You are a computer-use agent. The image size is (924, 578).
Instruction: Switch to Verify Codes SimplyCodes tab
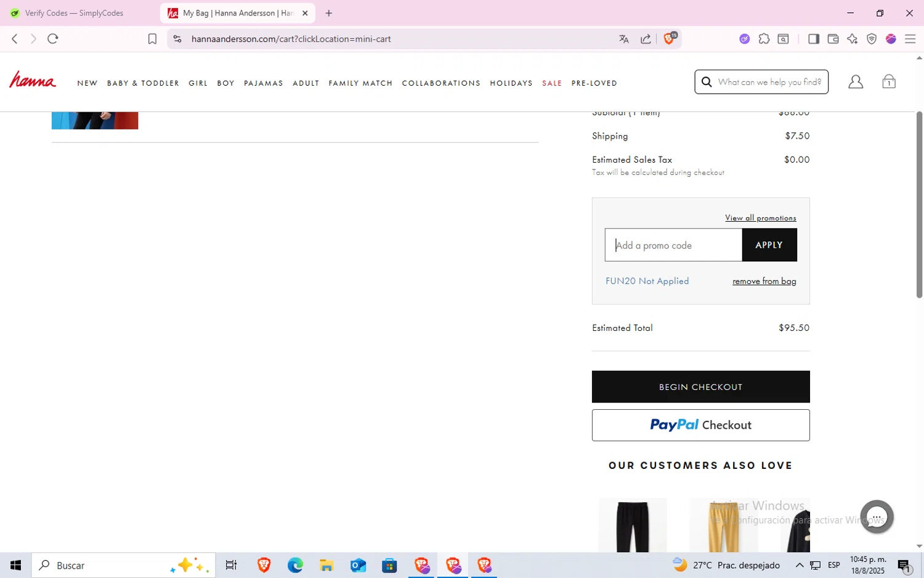coord(74,13)
